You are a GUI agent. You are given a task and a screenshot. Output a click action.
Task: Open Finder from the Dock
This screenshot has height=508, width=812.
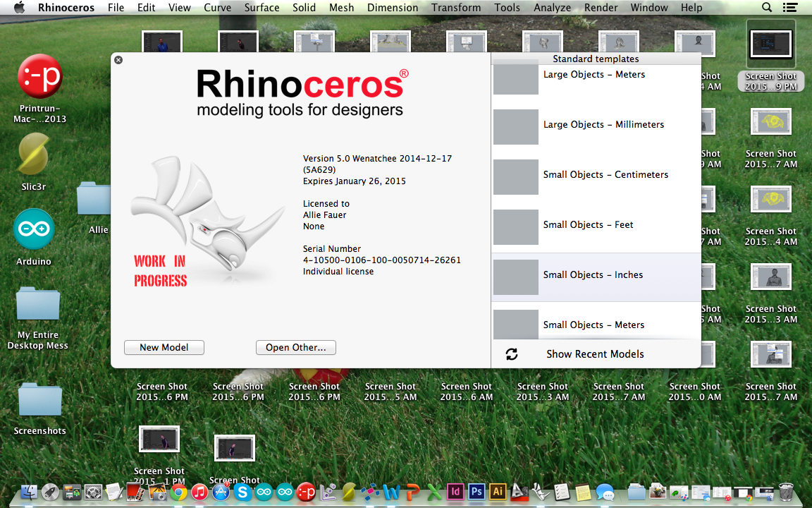pyautogui.click(x=29, y=492)
